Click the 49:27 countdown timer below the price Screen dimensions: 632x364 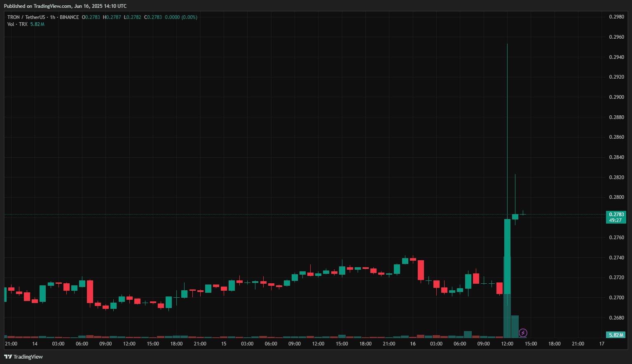click(x=616, y=220)
